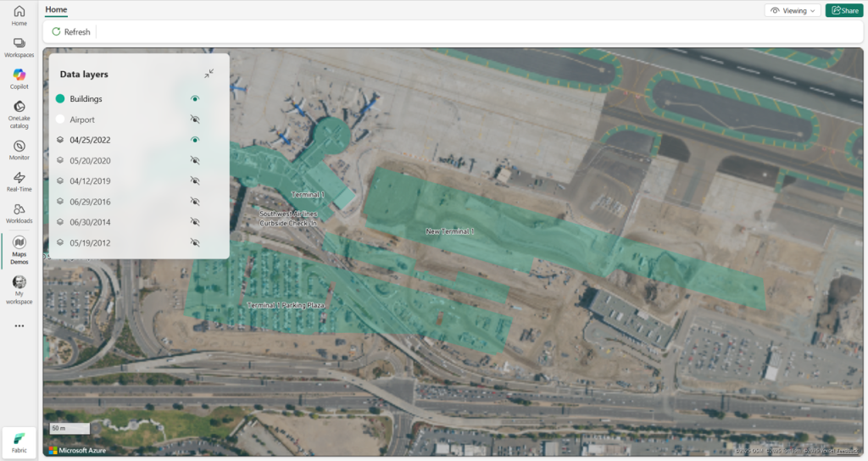
Task: Hide the 04/25/2022 imagery layer
Action: 194,140
